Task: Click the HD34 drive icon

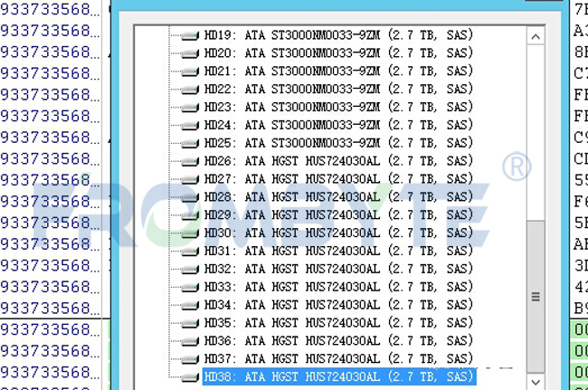Action: (190, 306)
